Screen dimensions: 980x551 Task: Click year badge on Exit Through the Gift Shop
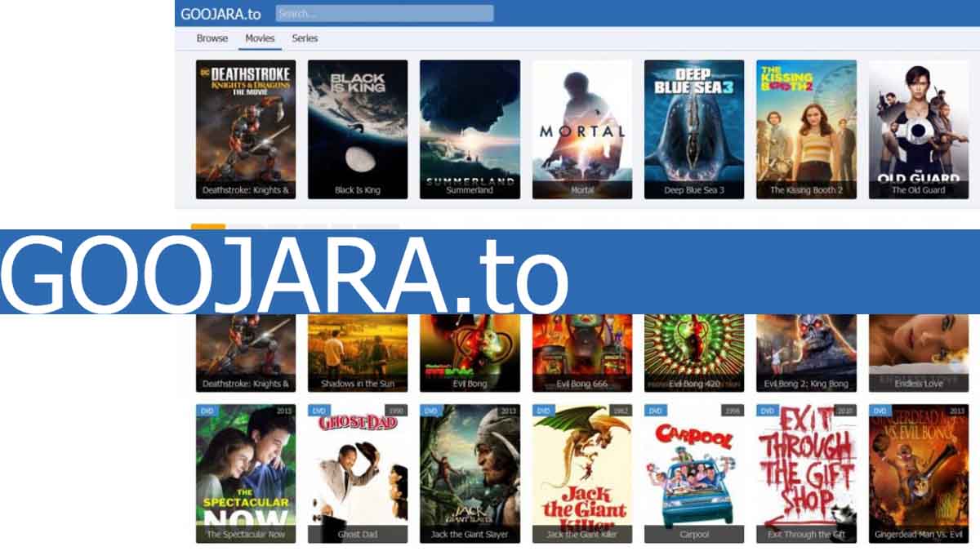click(845, 411)
